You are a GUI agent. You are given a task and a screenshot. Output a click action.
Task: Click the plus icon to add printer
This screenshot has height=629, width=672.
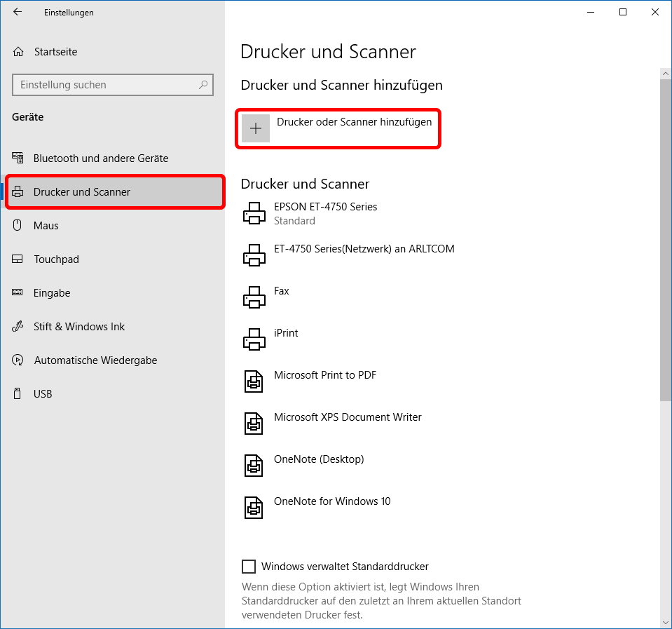tap(256, 128)
